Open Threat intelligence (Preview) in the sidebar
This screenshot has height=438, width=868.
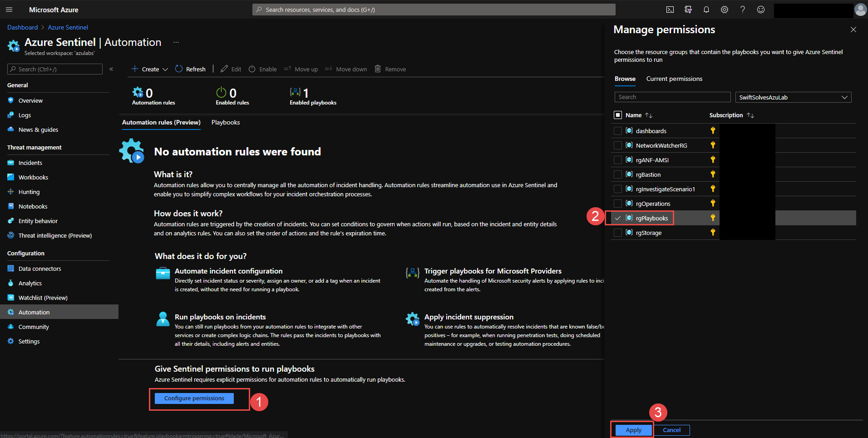coord(55,236)
